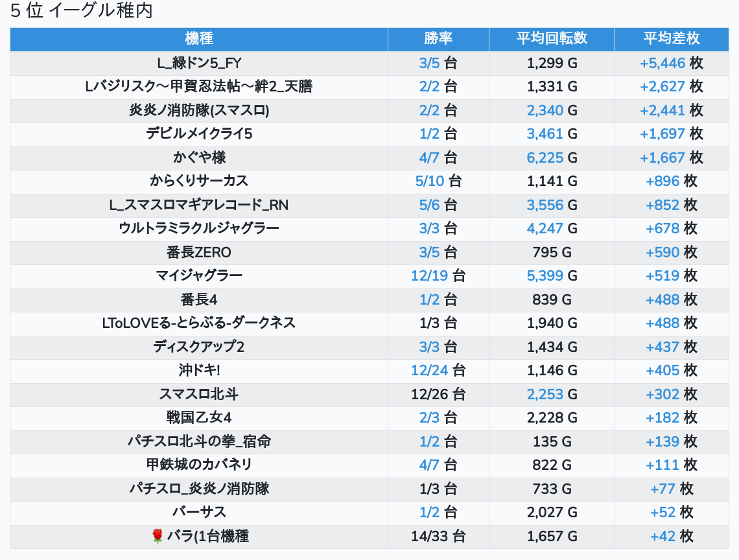Image resolution: width=739 pixels, height=560 pixels.
Task: Select the +678 枚 value
Action: 672,229
